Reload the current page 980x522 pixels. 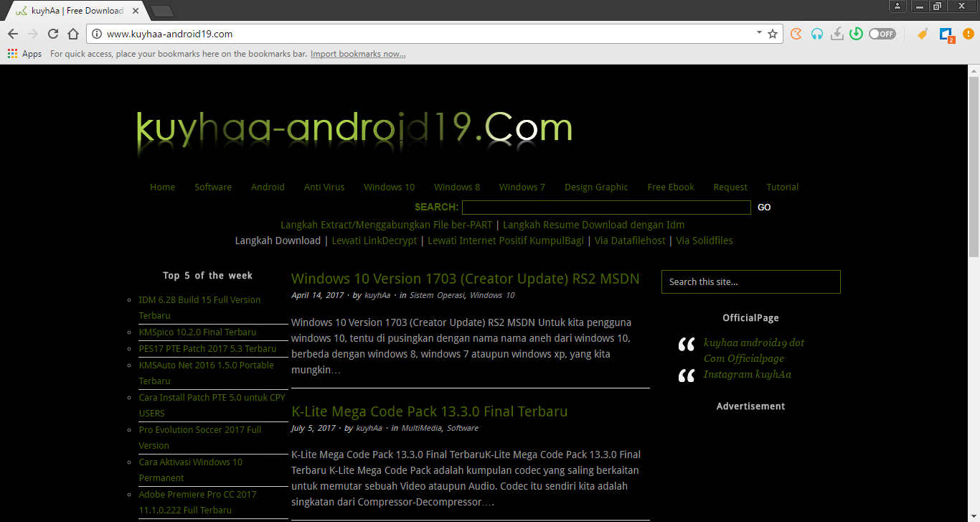tap(52, 34)
